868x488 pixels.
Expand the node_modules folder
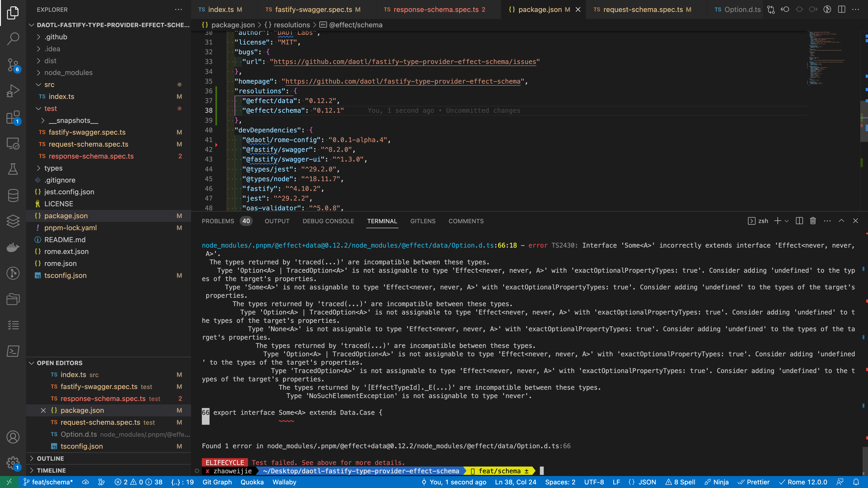(68, 72)
